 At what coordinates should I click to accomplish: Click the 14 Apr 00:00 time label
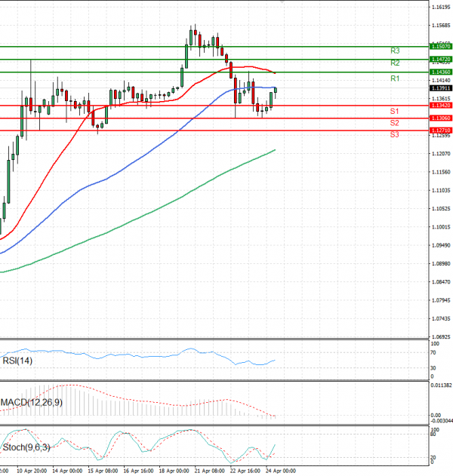(67, 471)
